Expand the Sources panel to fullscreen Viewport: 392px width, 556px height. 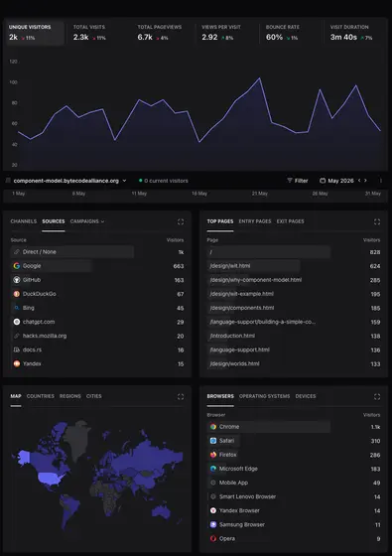pos(181,221)
